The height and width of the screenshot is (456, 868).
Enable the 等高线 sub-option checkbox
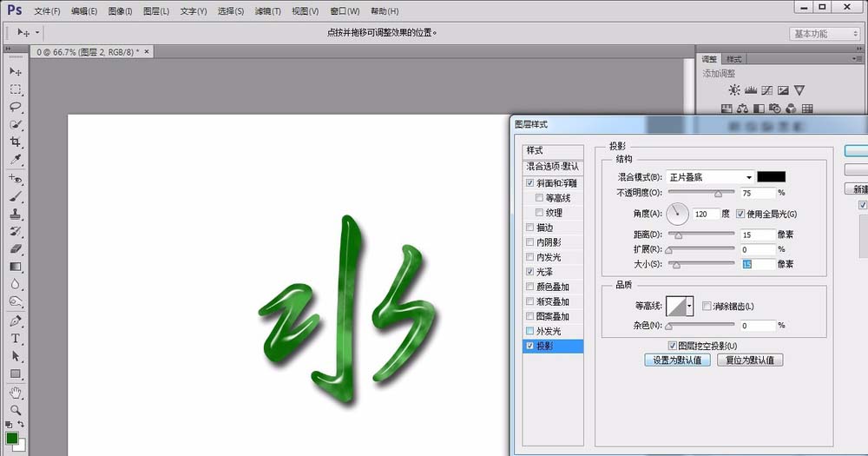[539, 198]
